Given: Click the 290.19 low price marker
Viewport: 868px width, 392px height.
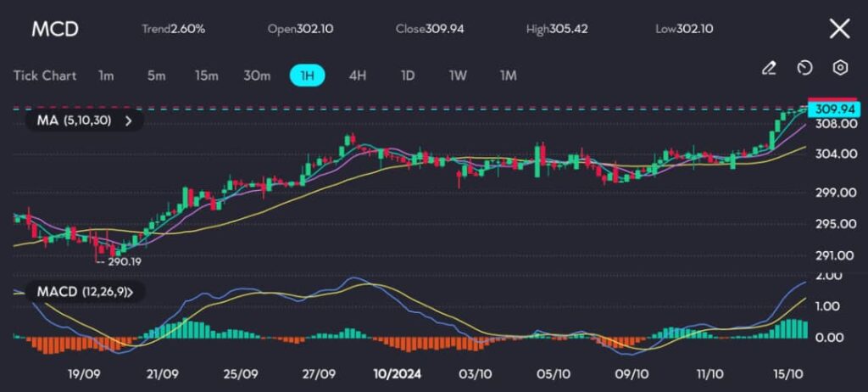Looking at the screenshot, I should [x=121, y=262].
